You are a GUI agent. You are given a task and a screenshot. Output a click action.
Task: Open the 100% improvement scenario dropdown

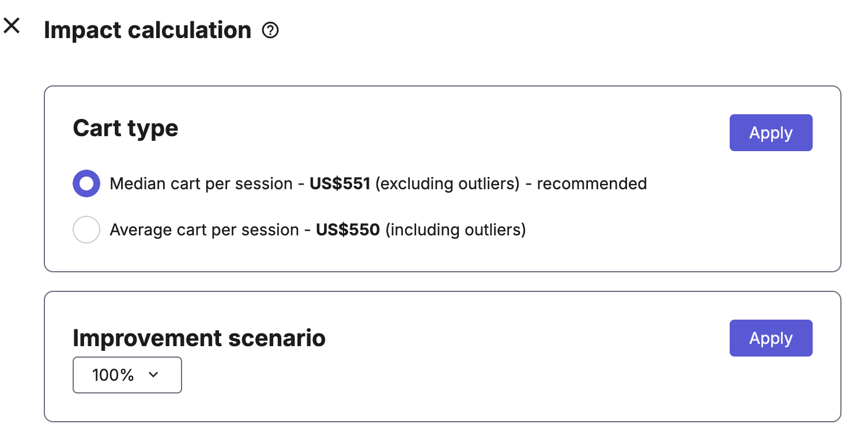127,375
